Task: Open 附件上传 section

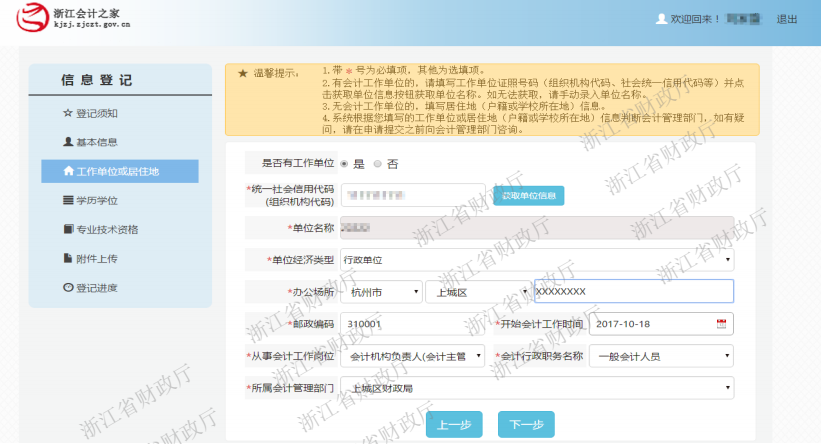Action: [96, 258]
